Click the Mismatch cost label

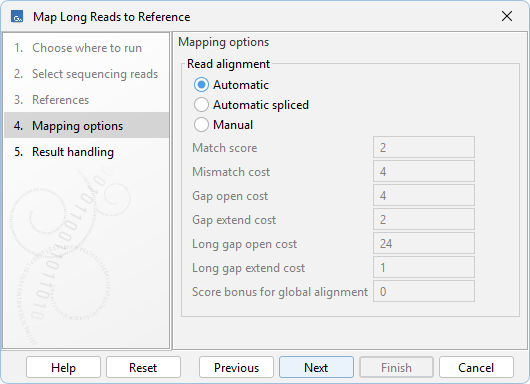pyautogui.click(x=231, y=172)
